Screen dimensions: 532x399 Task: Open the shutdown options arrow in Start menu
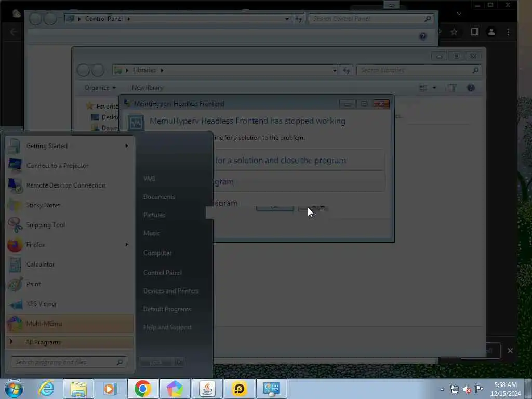pos(179,362)
